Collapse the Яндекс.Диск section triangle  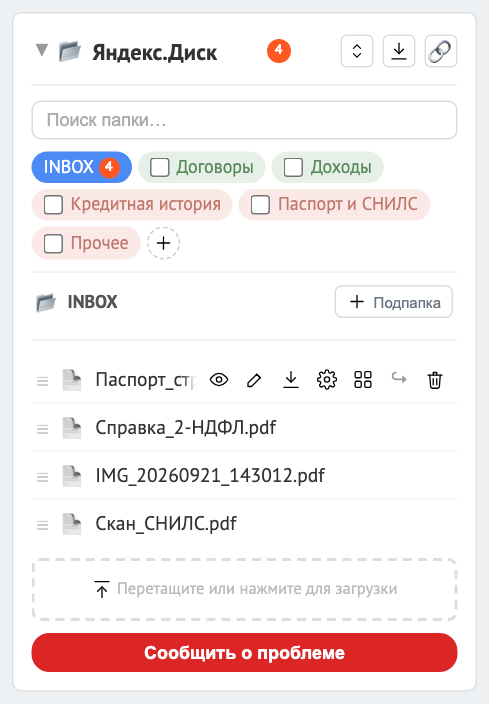pyautogui.click(x=42, y=50)
